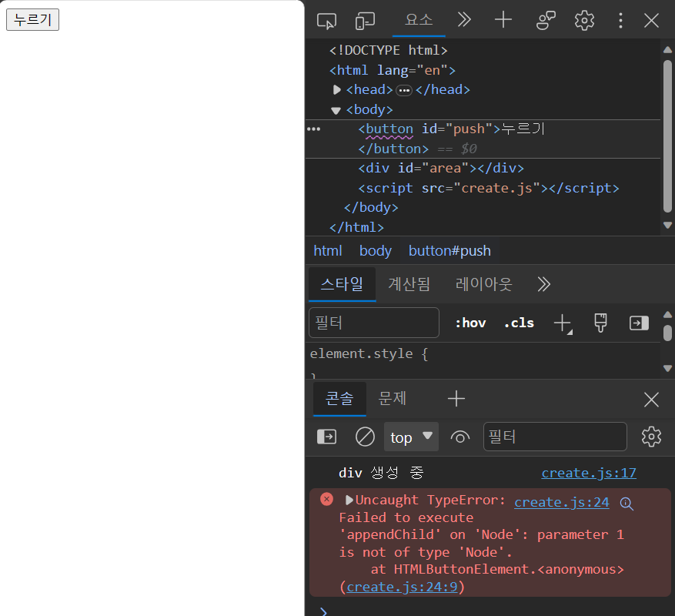Click the console prompt chevron
The image size is (675, 616).
324,611
